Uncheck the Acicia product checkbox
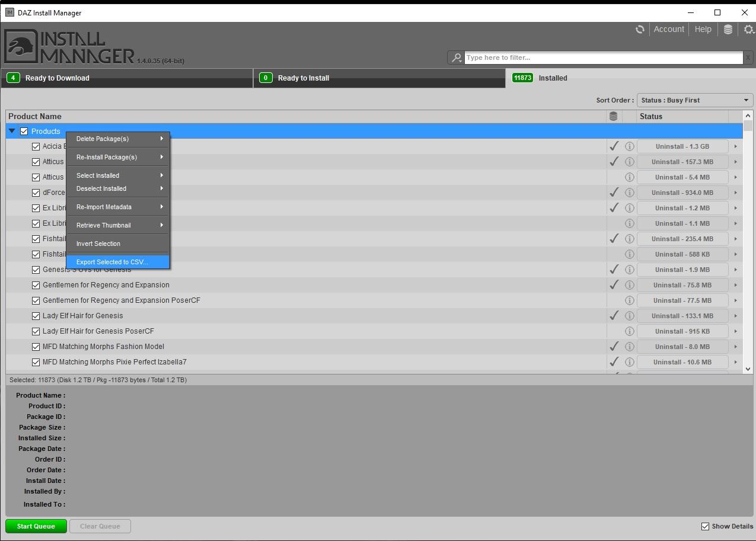756x541 pixels. tap(36, 146)
